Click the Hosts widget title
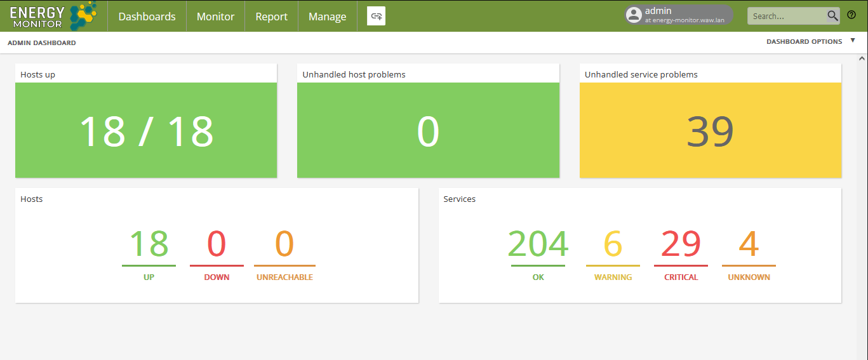This screenshot has width=868, height=360. tap(31, 199)
